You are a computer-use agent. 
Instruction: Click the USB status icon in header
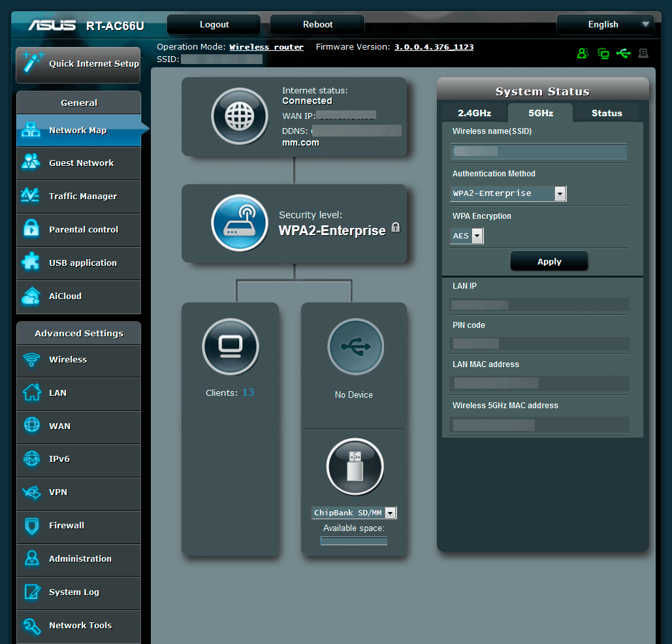click(x=623, y=54)
